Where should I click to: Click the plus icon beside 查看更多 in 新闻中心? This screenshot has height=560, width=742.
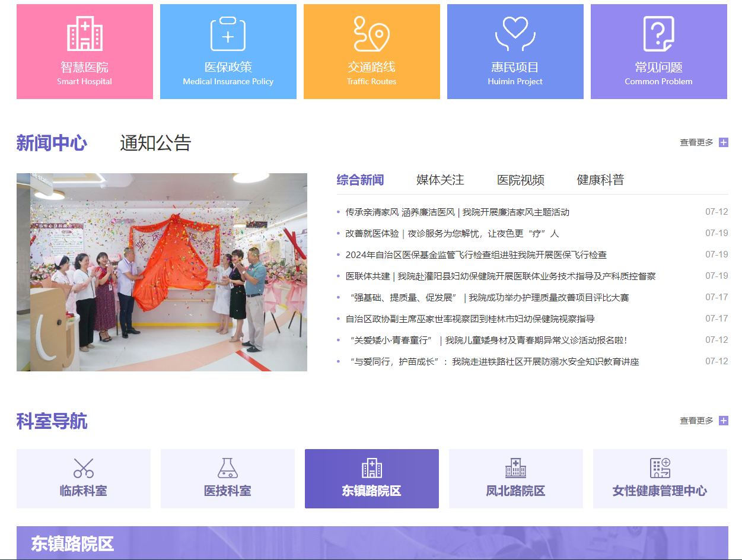[x=724, y=142]
